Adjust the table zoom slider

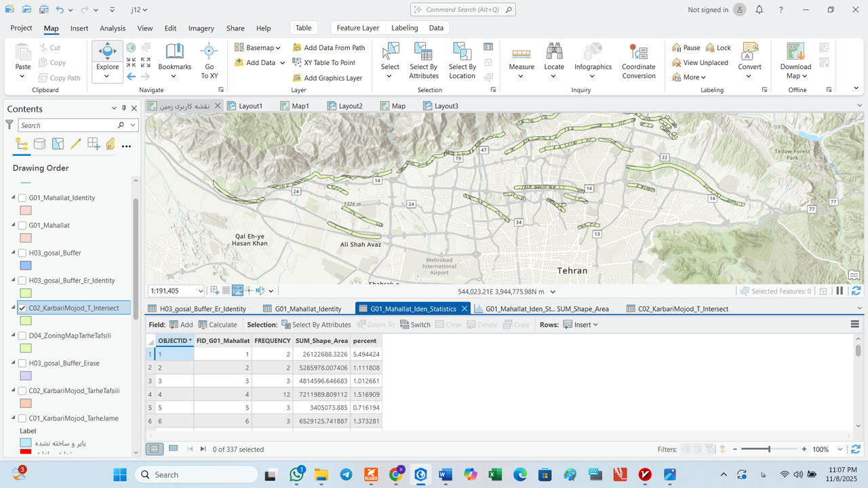768,449
